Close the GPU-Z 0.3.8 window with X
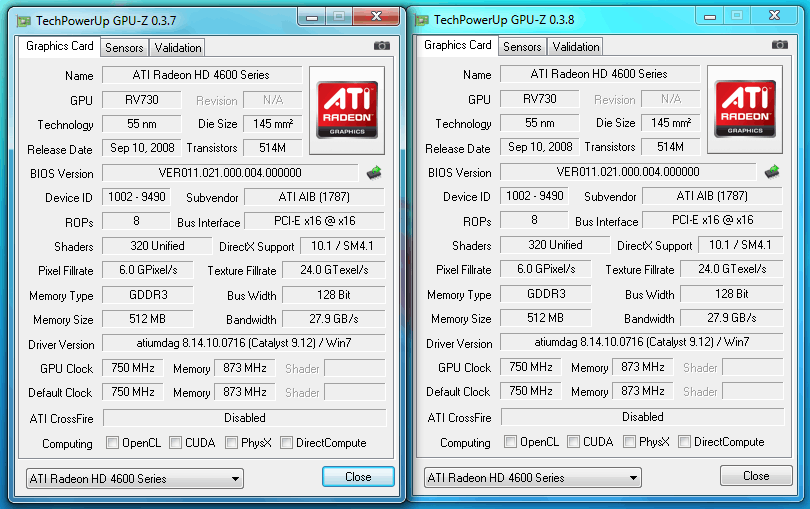 click(x=774, y=16)
